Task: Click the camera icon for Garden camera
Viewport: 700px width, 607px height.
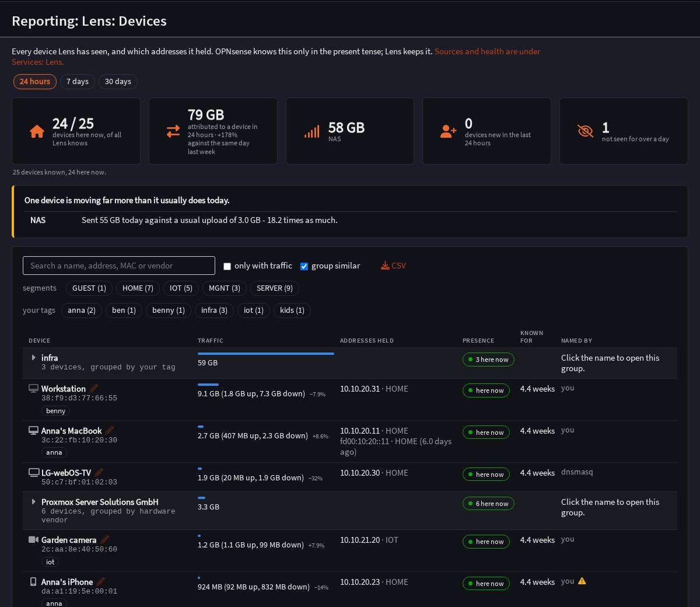Action: click(33, 540)
